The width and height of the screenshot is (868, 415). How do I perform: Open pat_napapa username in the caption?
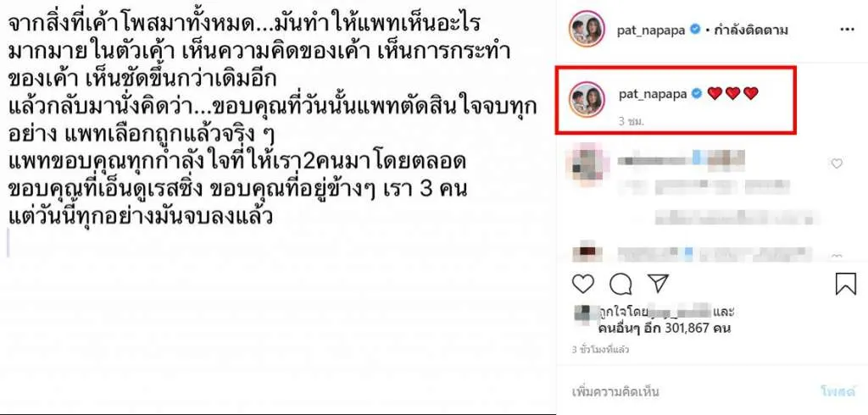pos(653,94)
